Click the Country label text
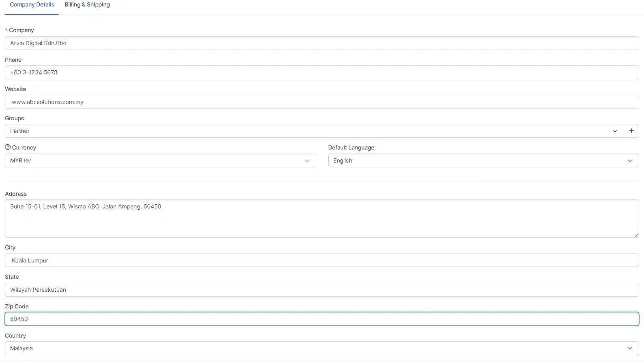The width and height of the screenshot is (644, 362). pos(15,336)
